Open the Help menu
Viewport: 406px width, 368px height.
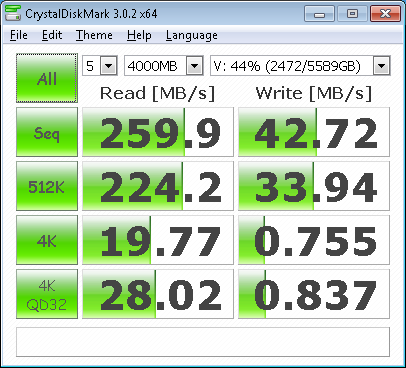(139, 35)
